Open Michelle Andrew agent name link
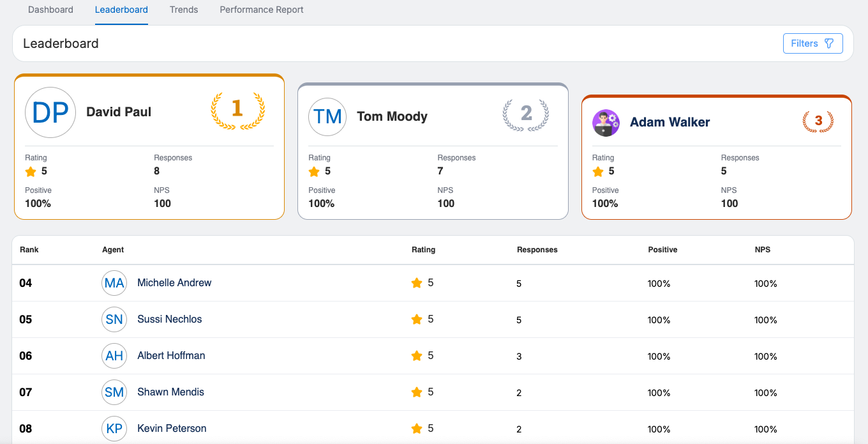This screenshot has height=444, width=868. (174, 283)
